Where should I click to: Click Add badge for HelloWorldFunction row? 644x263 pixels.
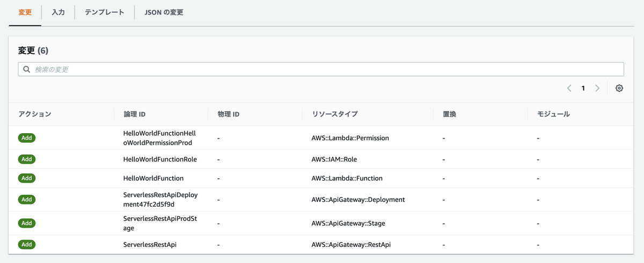click(27, 178)
